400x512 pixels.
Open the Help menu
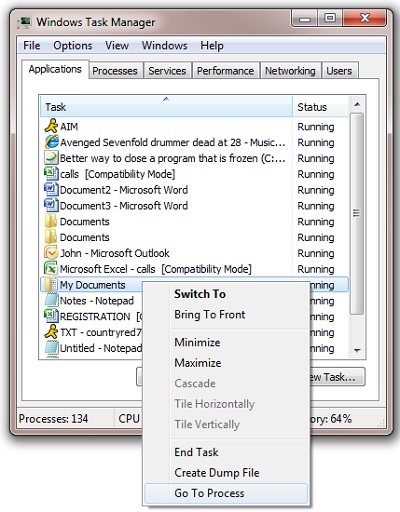click(x=212, y=46)
